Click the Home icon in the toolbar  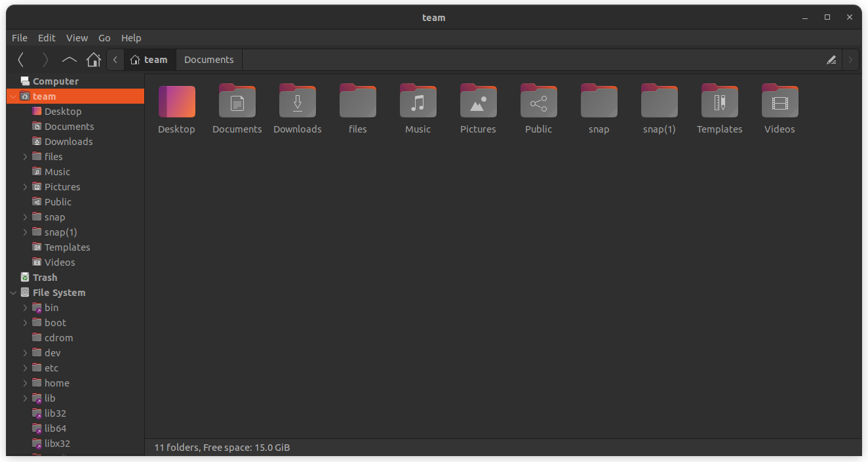point(93,59)
